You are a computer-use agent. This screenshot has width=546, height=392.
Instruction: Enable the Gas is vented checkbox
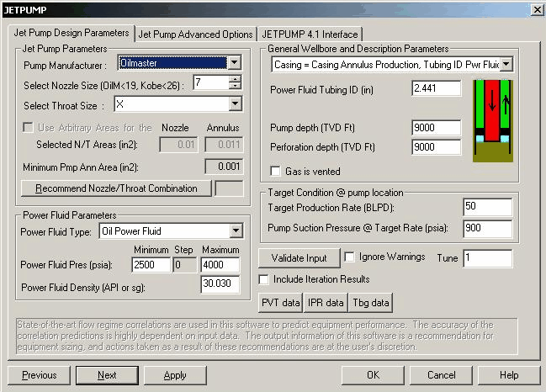[277, 171]
